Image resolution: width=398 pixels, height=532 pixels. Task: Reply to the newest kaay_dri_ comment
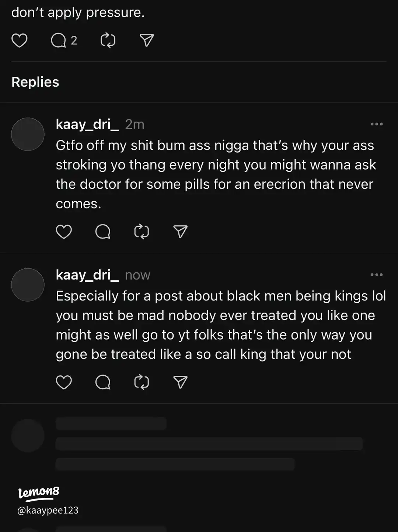point(103,382)
